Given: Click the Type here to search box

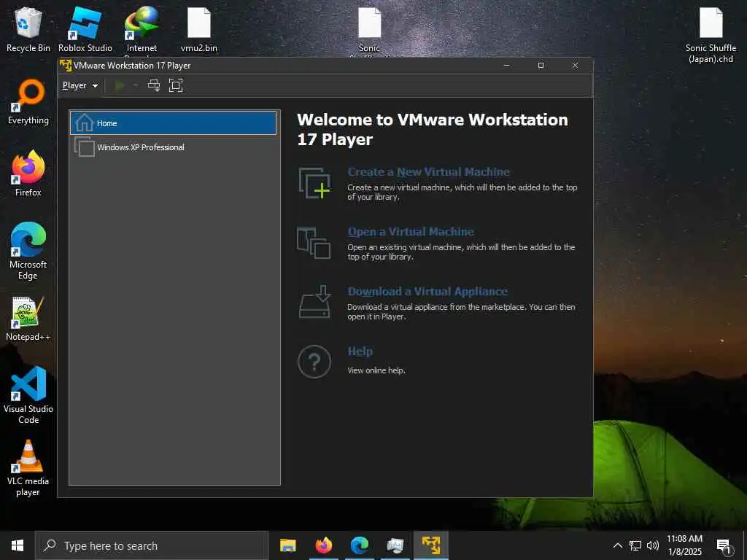Looking at the screenshot, I should (152, 545).
